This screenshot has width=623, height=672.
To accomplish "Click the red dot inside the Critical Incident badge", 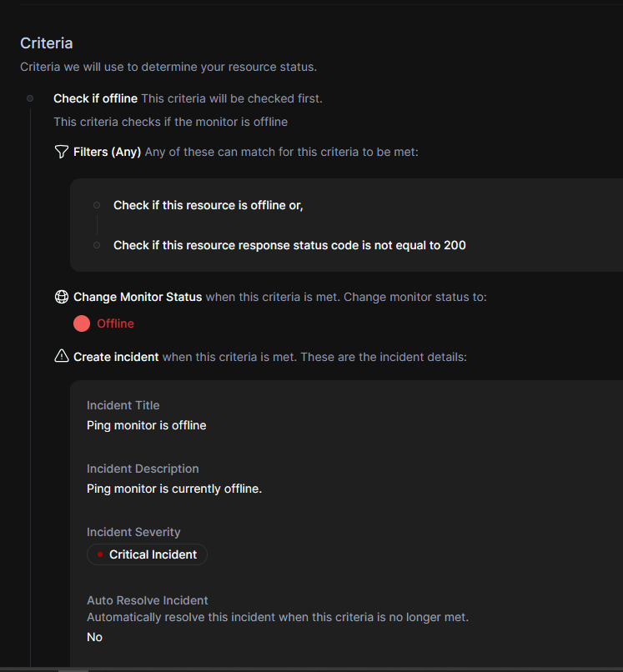I will [100, 554].
